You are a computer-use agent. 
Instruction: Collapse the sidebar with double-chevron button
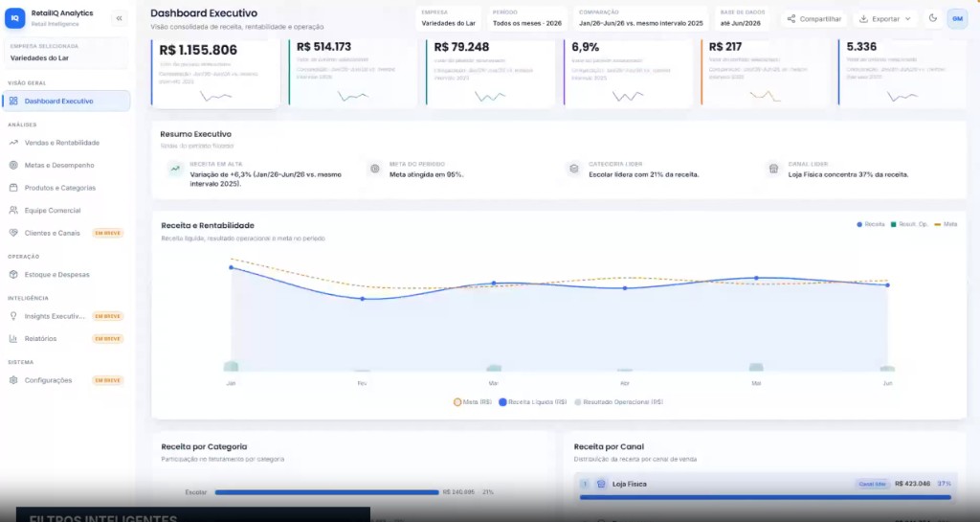[x=119, y=19]
